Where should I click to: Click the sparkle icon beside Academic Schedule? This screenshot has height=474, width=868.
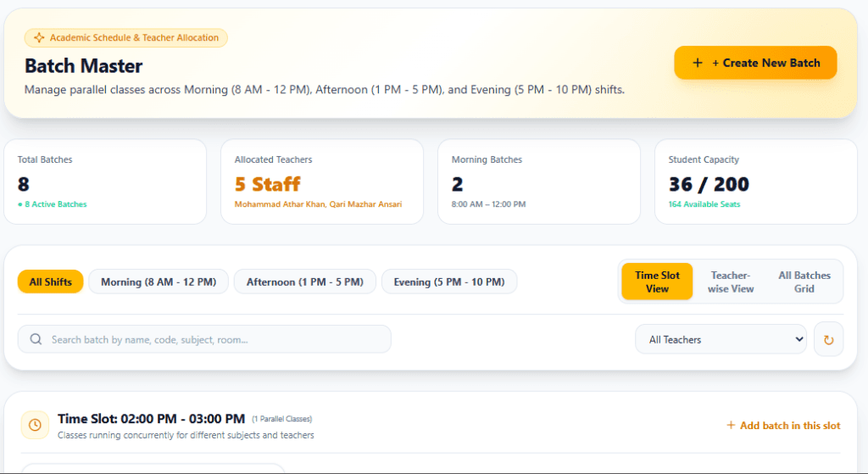pos(39,37)
